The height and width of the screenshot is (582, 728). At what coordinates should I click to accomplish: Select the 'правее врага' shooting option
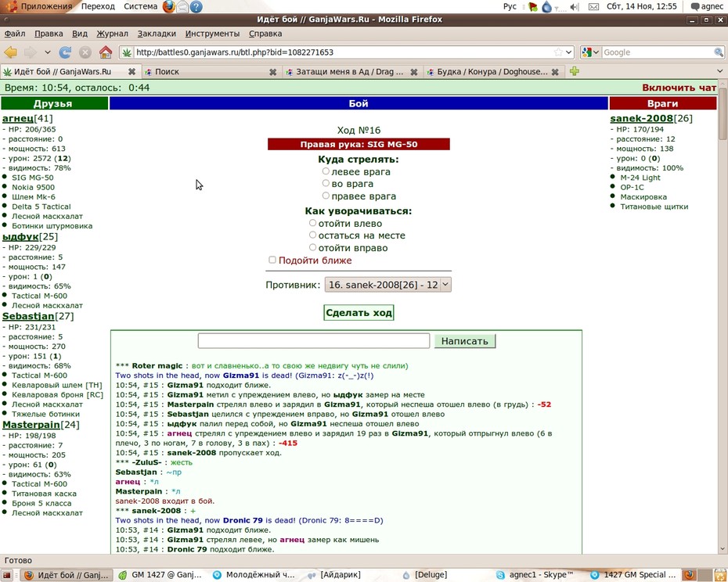[326, 196]
